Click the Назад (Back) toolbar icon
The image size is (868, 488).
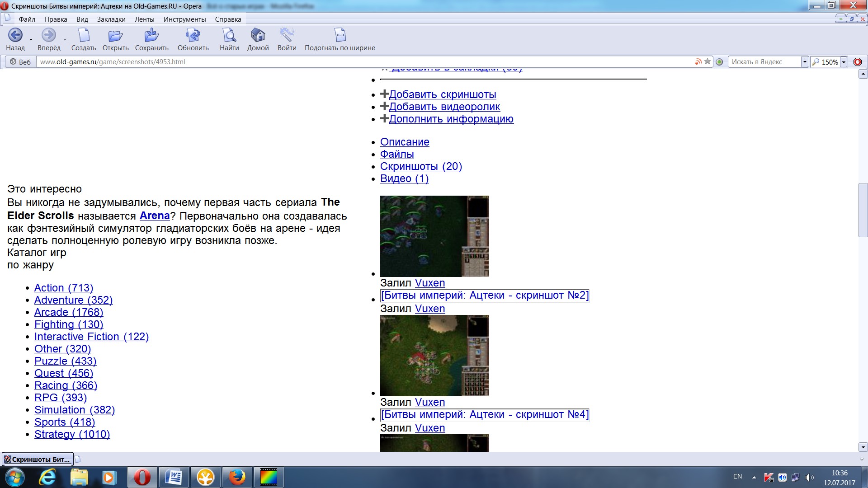click(15, 35)
